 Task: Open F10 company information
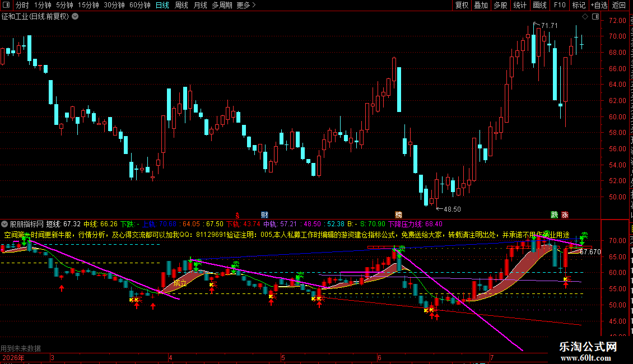click(560, 5)
